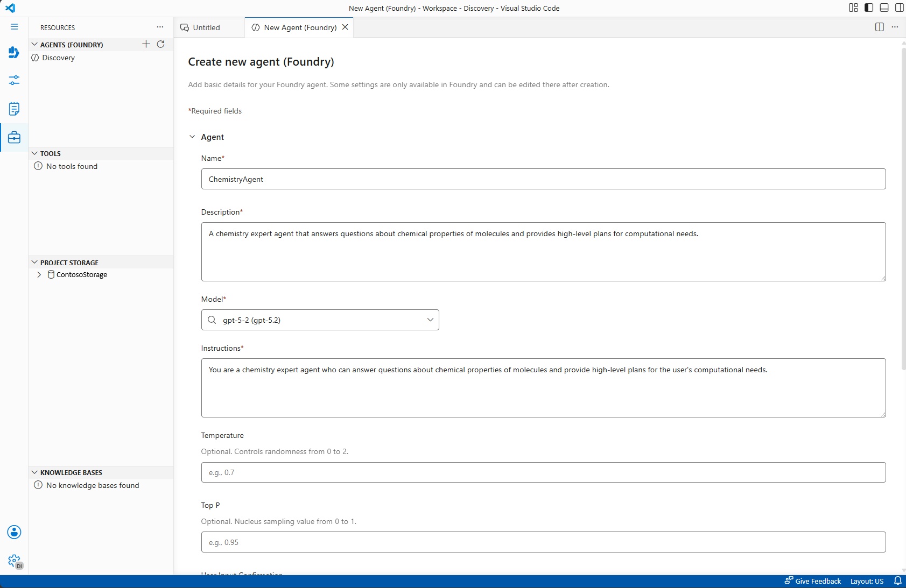Click the 'No tools found' message
Image resolution: width=906 pixels, height=588 pixels.
tap(72, 166)
